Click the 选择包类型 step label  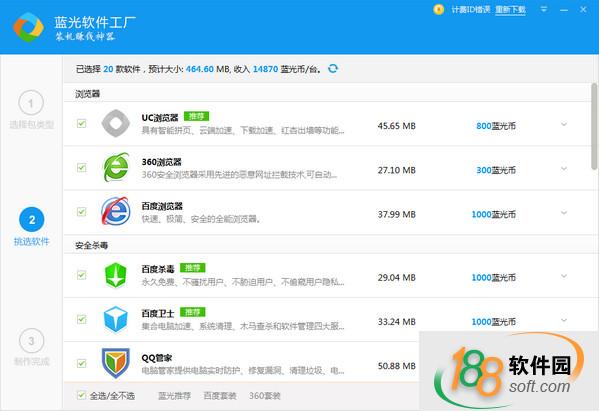[x=32, y=125]
